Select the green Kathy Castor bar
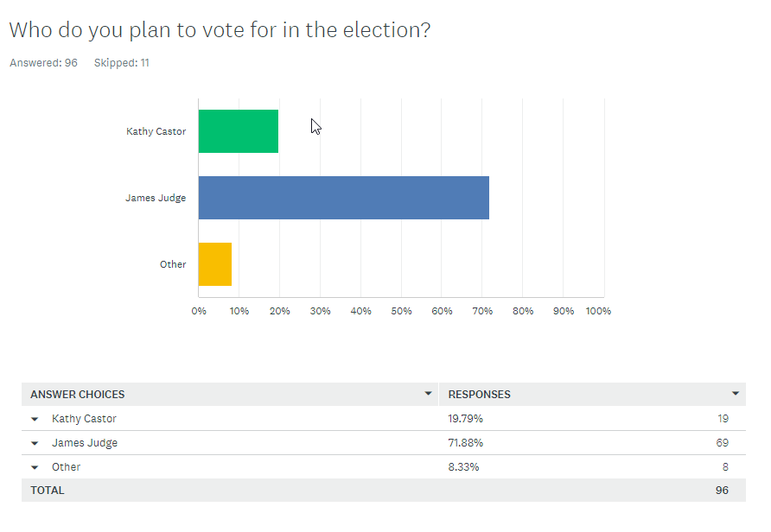The height and width of the screenshot is (532, 771). [238, 130]
